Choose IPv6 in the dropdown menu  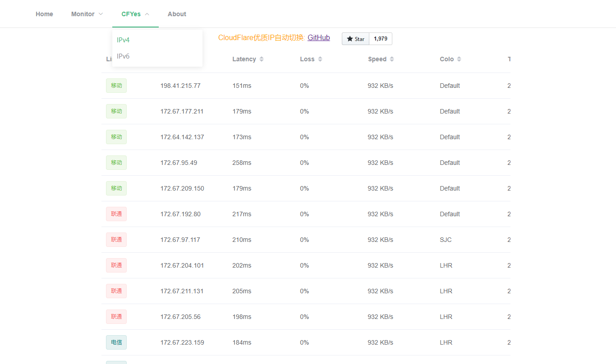(123, 56)
